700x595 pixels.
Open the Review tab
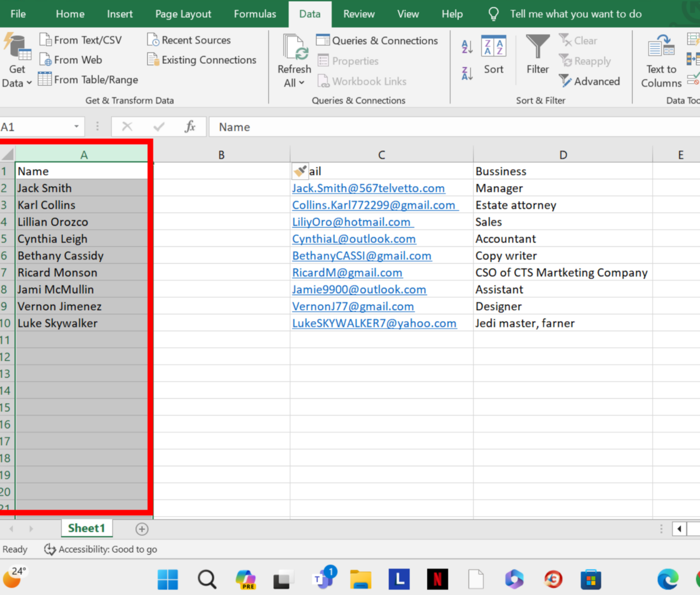click(x=359, y=14)
